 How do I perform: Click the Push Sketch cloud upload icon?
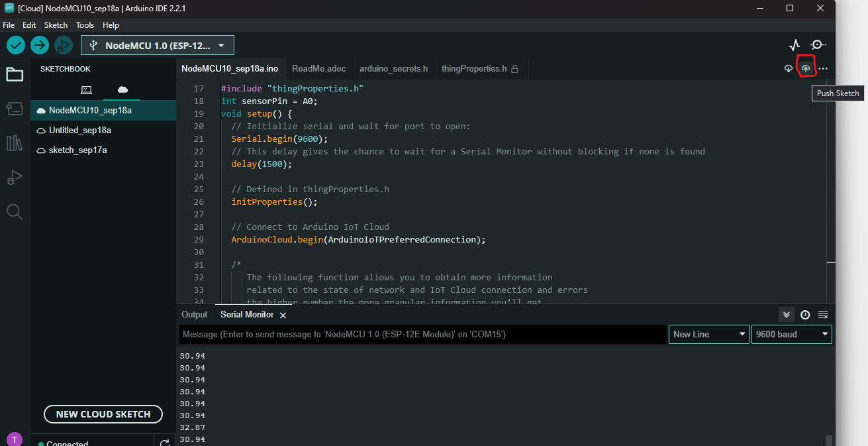pyautogui.click(x=806, y=69)
